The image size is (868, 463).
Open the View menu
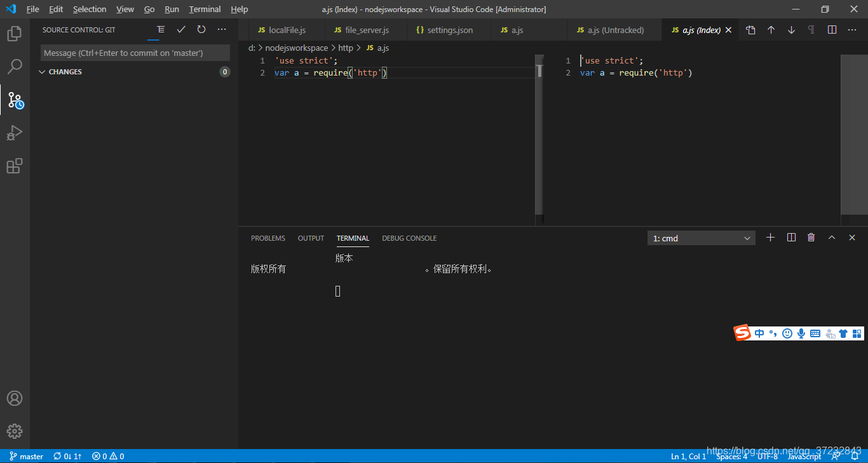click(125, 9)
